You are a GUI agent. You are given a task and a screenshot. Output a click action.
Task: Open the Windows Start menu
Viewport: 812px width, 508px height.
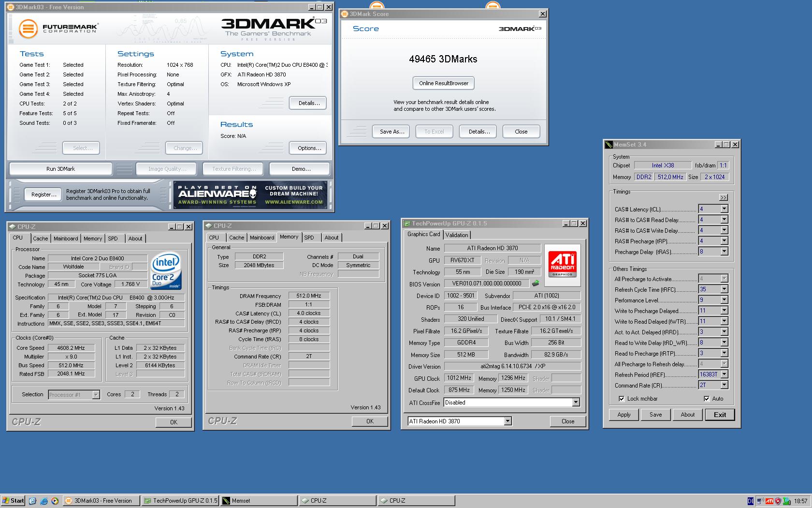click(13, 501)
